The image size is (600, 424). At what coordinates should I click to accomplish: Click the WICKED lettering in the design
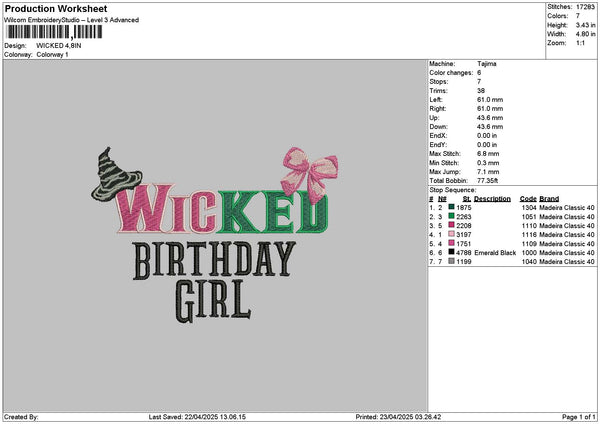pyautogui.click(x=222, y=209)
